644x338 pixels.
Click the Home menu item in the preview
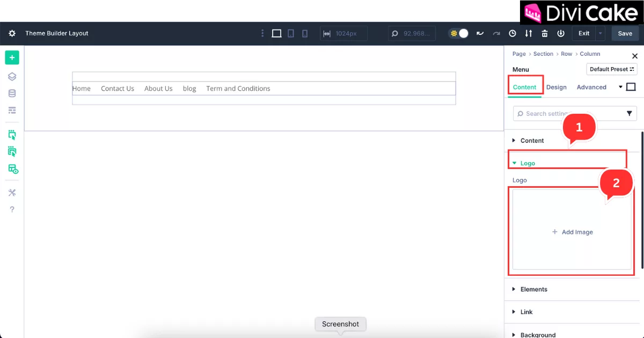(x=82, y=89)
